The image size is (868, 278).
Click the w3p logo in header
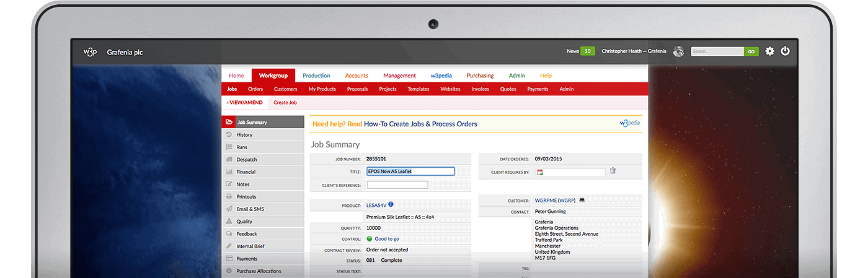pyautogui.click(x=91, y=52)
